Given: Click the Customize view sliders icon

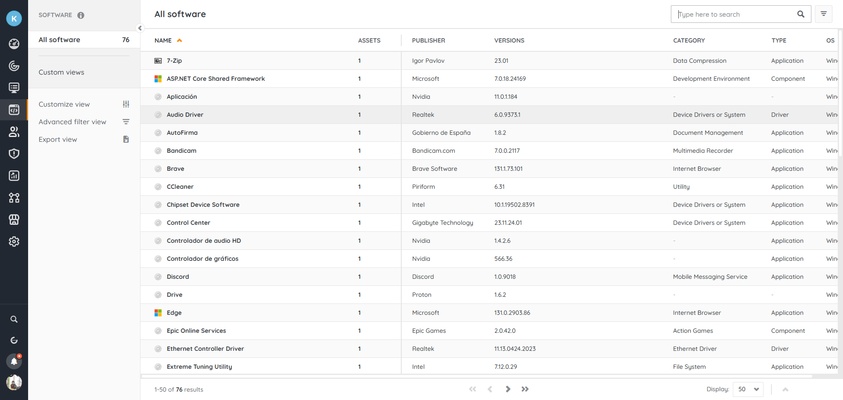Looking at the screenshot, I should pyautogui.click(x=126, y=104).
